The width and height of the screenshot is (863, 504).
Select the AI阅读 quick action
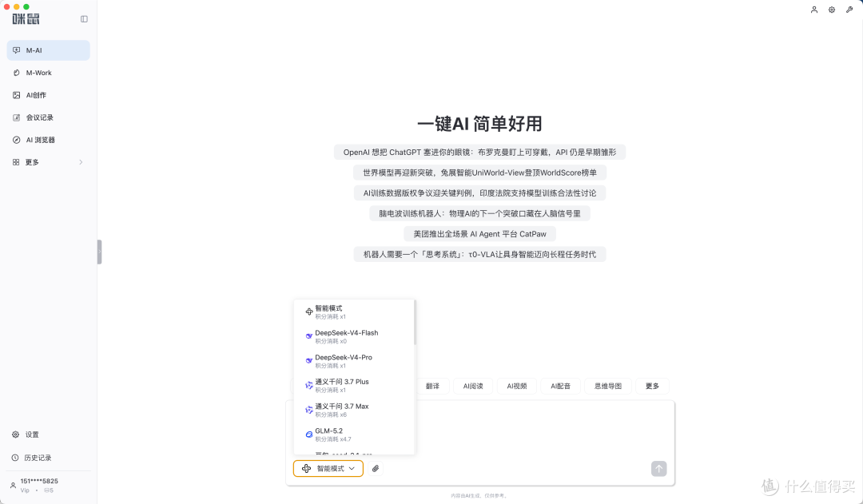point(473,386)
